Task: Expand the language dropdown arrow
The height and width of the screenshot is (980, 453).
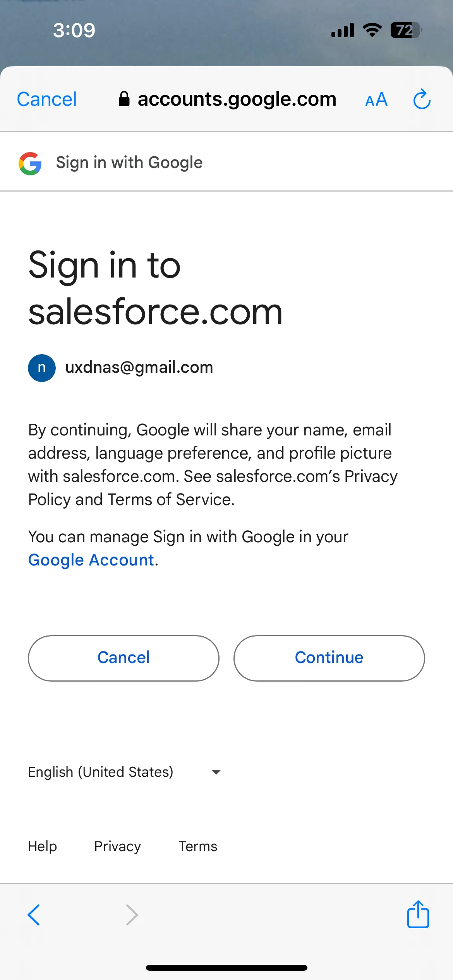Action: point(216,772)
